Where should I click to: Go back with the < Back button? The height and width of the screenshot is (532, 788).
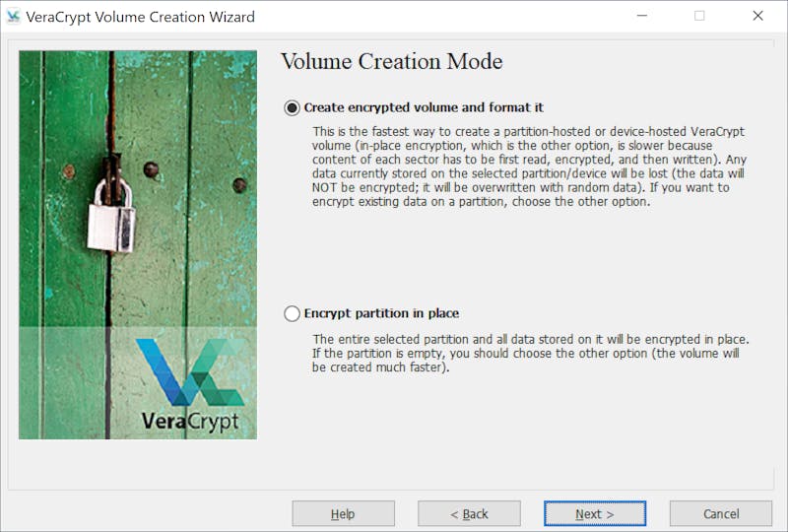[469, 513]
